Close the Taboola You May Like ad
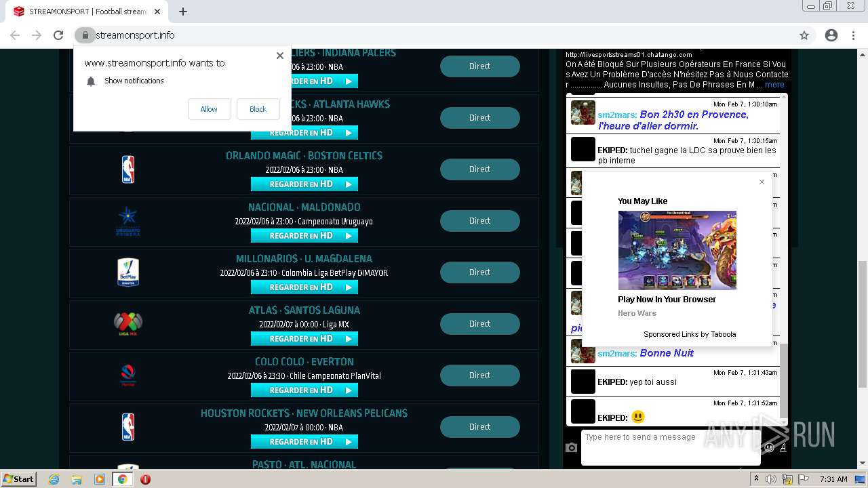The height and width of the screenshot is (488, 868). pos(762,182)
